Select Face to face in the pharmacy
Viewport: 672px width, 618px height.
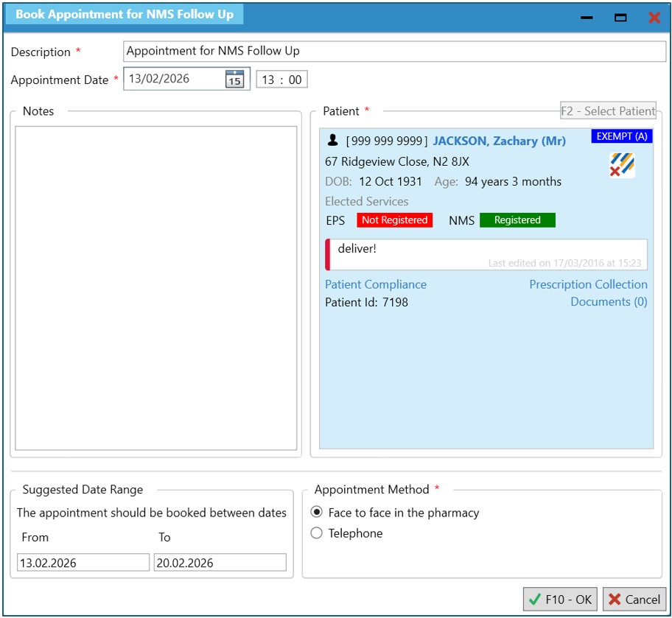pyautogui.click(x=317, y=513)
